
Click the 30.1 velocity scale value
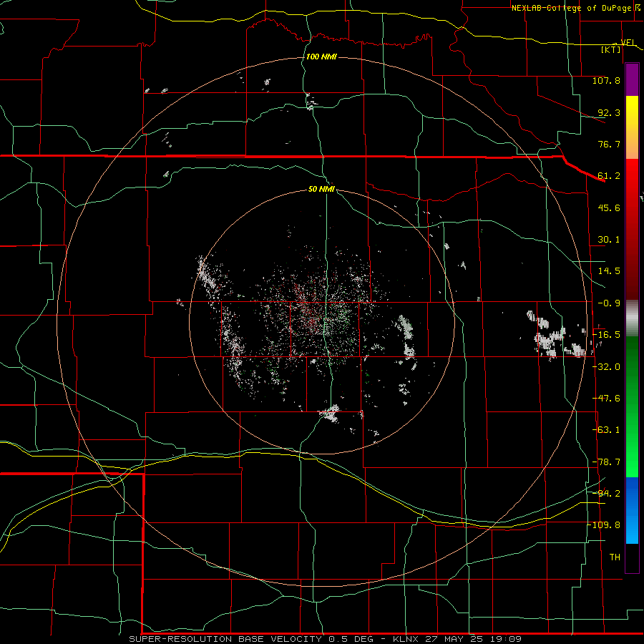[609, 240]
